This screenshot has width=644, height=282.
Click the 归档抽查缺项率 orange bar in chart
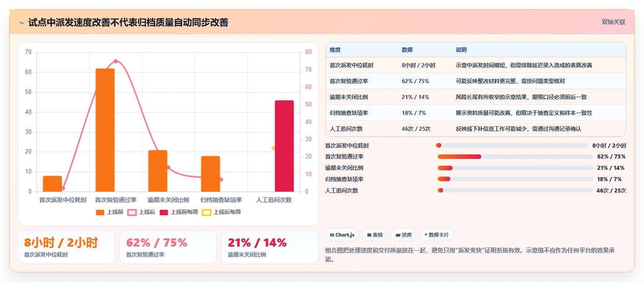click(210, 174)
